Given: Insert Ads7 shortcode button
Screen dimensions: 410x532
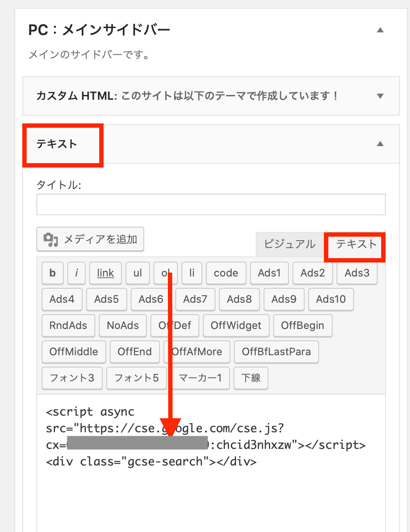Looking at the screenshot, I should click(x=195, y=299).
